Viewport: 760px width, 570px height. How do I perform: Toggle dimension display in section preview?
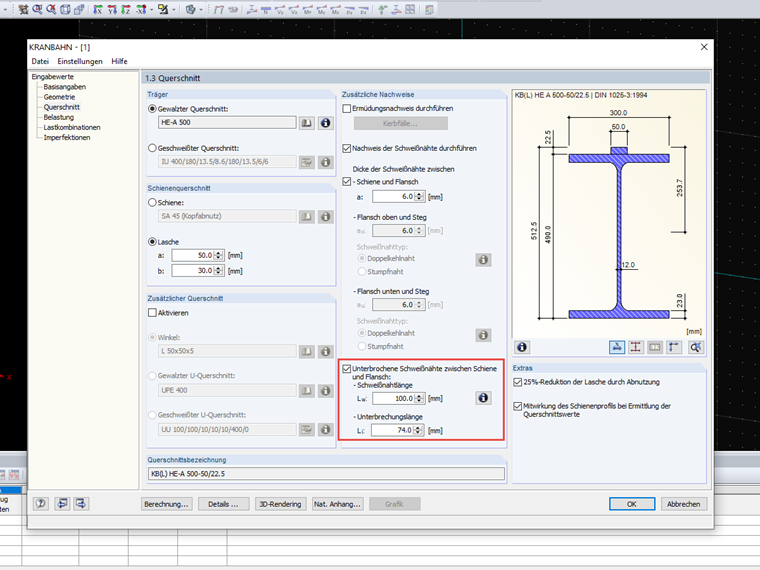(618, 347)
